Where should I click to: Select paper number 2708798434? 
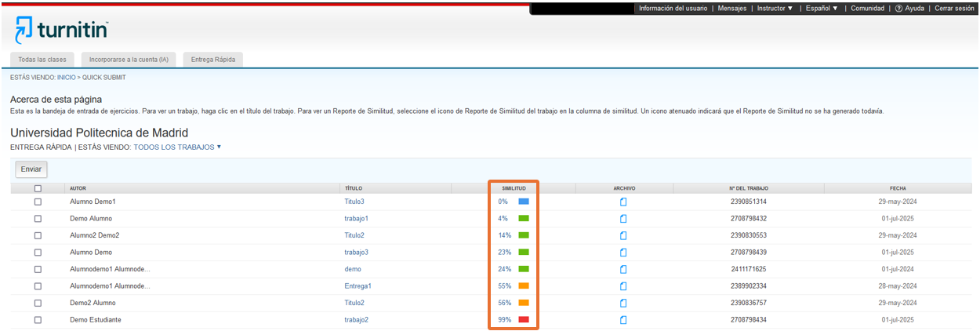749,320
